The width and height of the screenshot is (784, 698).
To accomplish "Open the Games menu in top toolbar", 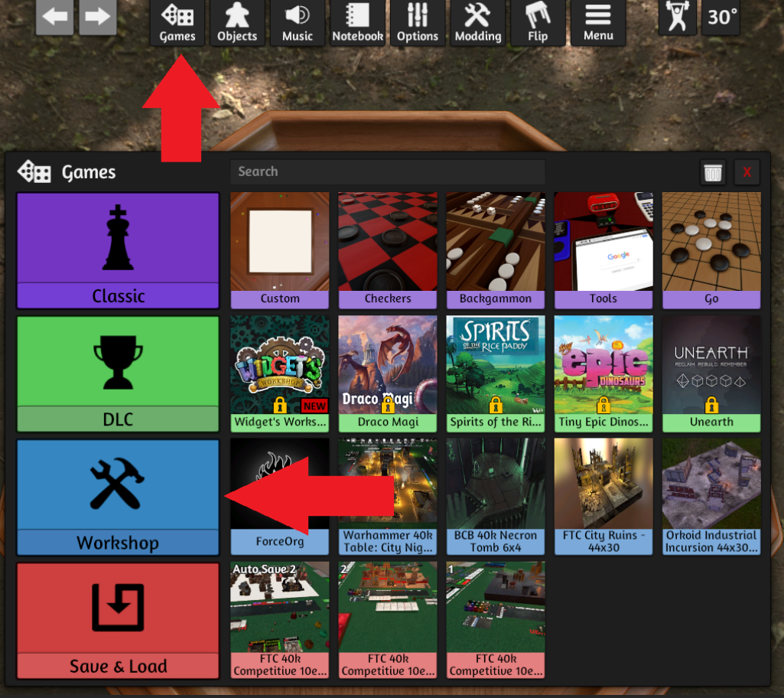I will (177, 22).
